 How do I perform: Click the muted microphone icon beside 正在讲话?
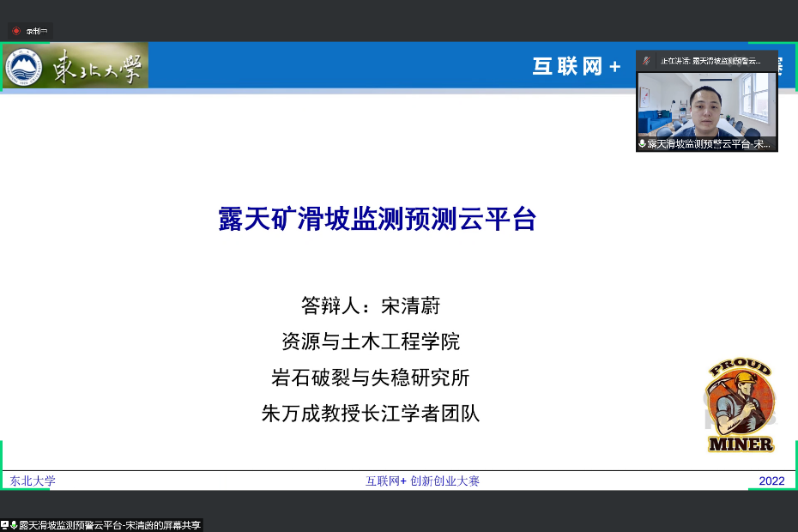[x=646, y=61]
